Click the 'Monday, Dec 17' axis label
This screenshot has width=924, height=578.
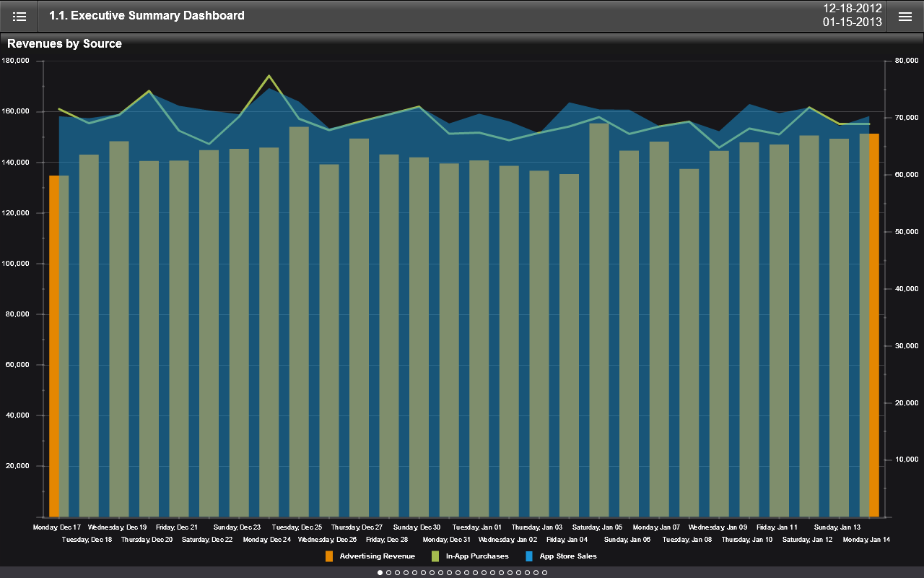click(x=57, y=527)
